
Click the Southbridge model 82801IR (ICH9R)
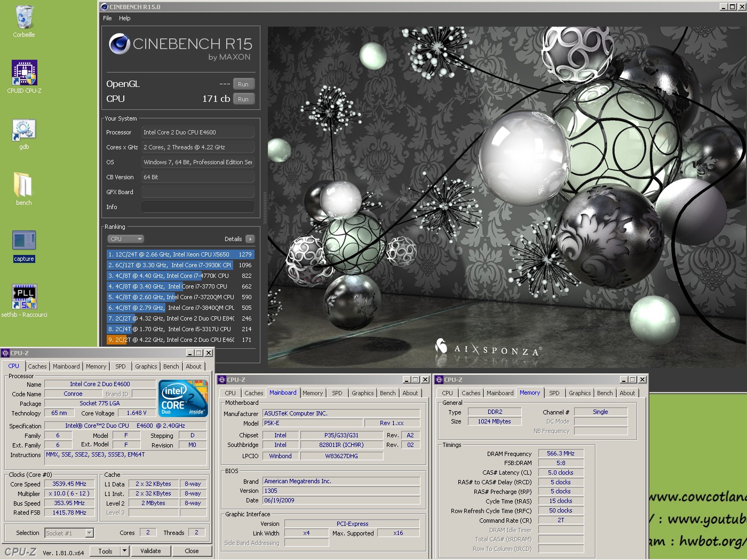[341, 445]
